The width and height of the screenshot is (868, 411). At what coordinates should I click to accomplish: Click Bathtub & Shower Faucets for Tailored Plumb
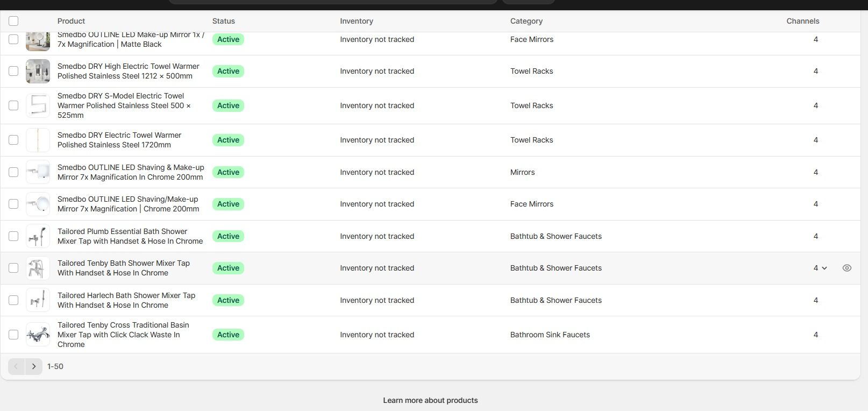[556, 236]
